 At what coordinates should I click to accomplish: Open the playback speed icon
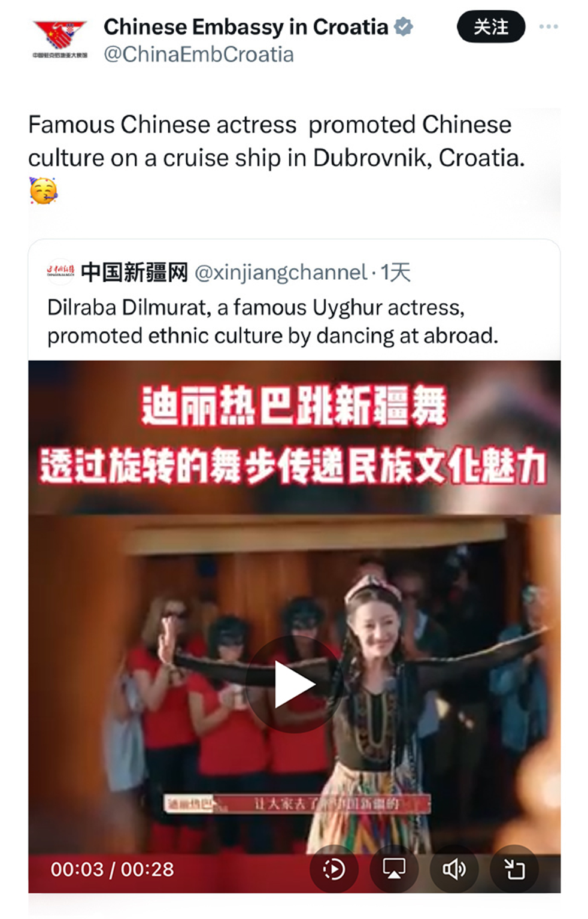click(x=334, y=869)
